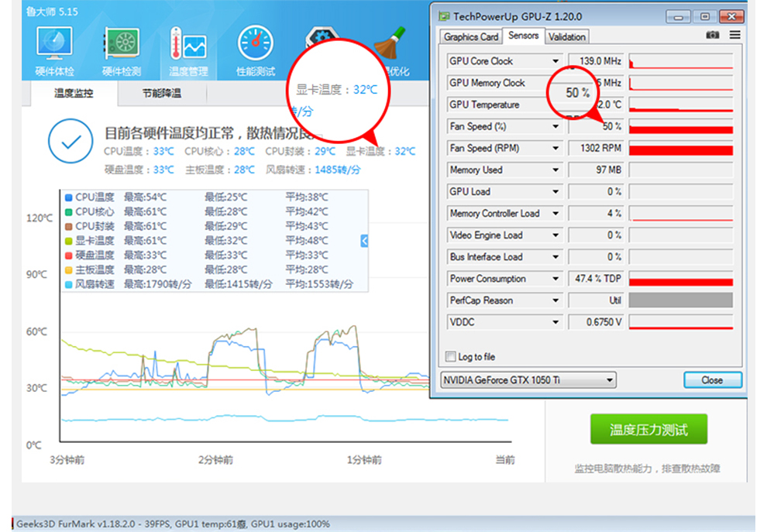Expand Video Engine Load dropdown
The height and width of the screenshot is (532, 767).
pos(555,235)
